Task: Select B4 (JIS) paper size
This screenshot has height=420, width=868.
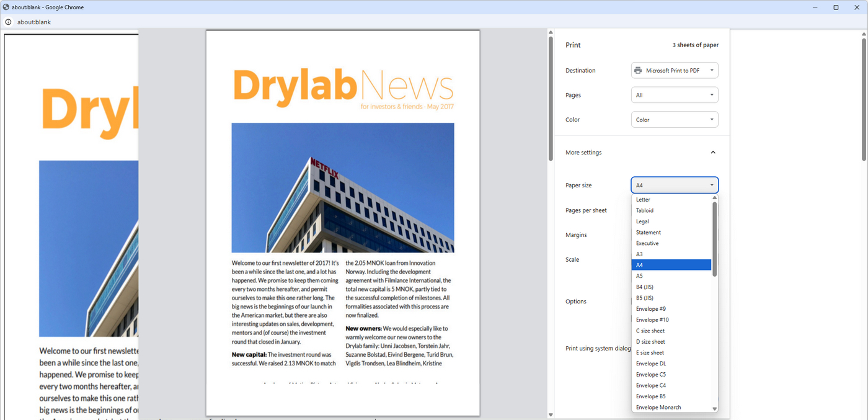Action: point(671,287)
